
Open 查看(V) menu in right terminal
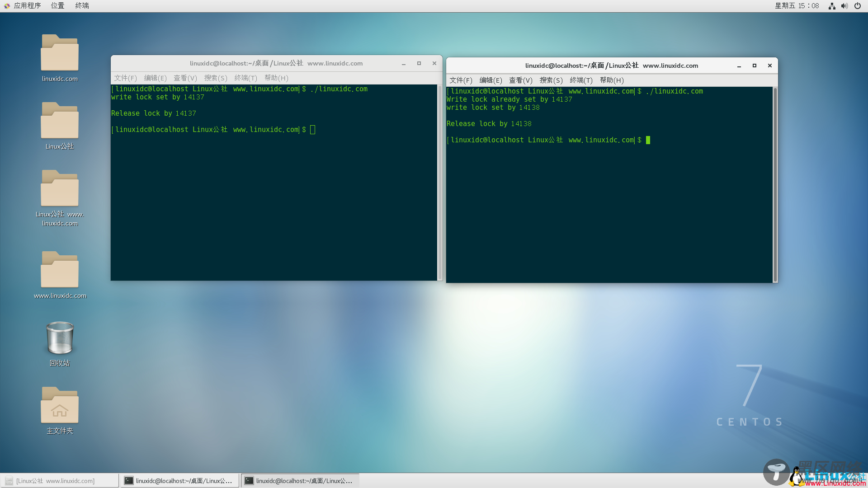point(521,80)
